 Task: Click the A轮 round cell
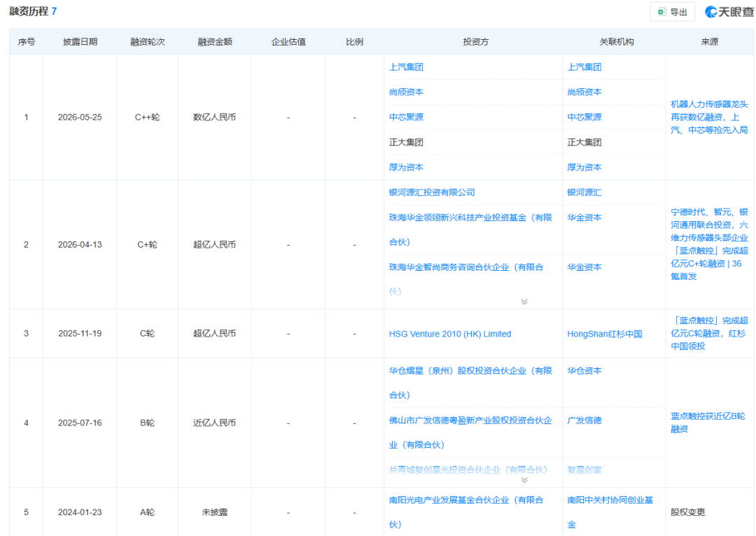tap(148, 512)
